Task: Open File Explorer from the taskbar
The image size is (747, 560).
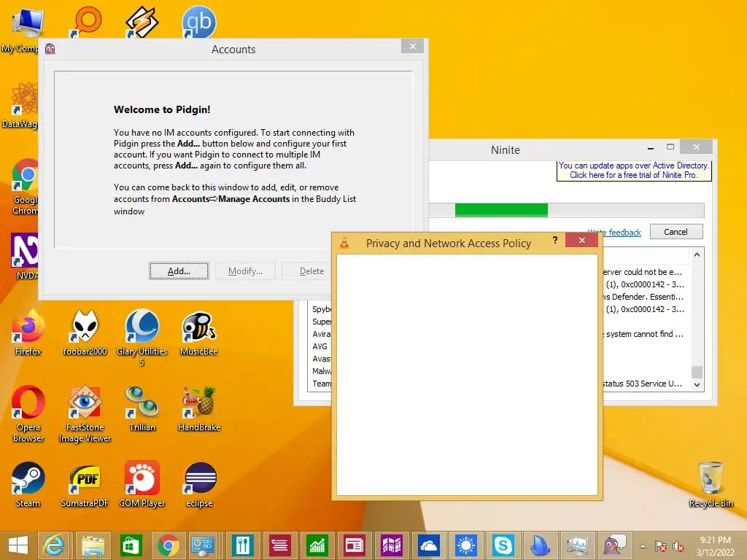Action: (93, 545)
